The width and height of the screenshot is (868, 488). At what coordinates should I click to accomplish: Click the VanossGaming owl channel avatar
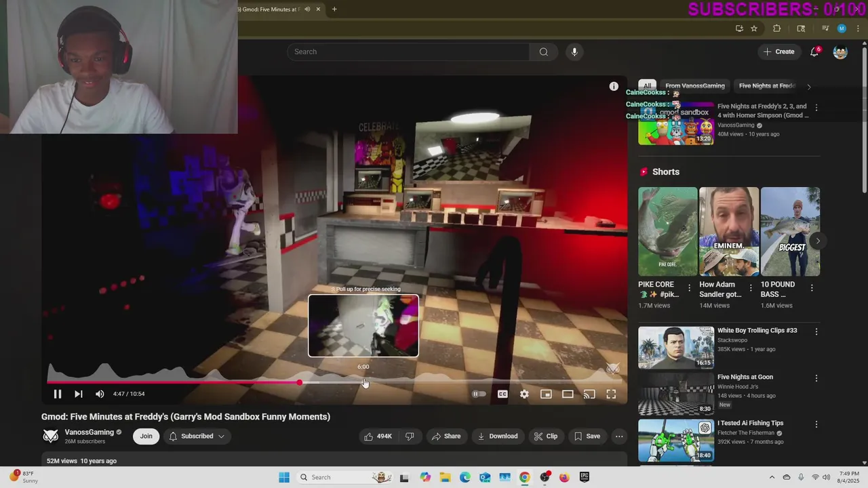(51, 436)
